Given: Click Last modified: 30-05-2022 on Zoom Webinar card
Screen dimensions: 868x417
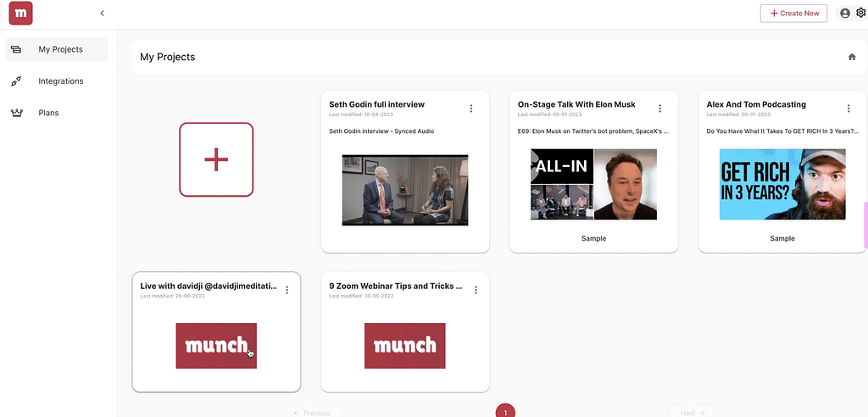Looking at the screenshot, I should 361,296.
